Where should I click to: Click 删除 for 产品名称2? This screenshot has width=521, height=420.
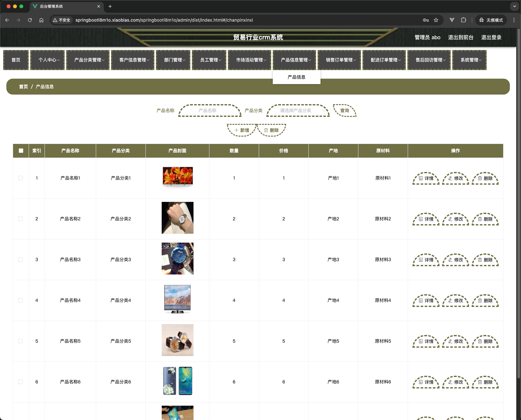[485, 219]
